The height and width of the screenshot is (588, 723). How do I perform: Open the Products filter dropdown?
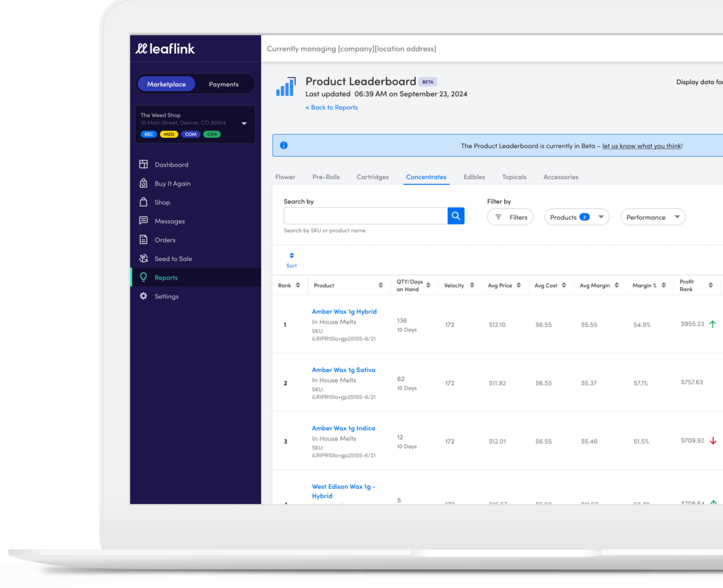pyautogui.click(x=577, y=217)
